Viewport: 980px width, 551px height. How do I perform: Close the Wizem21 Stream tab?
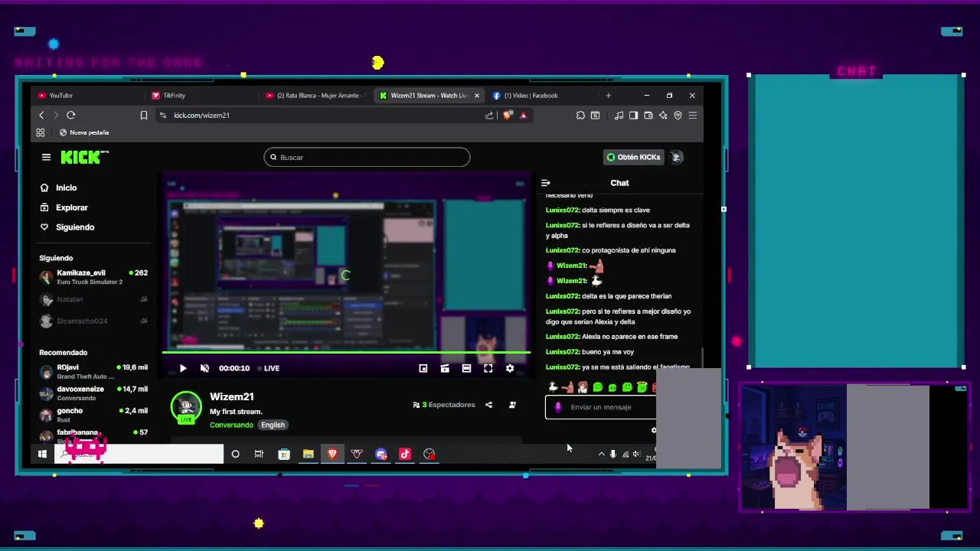pos(477,96)
